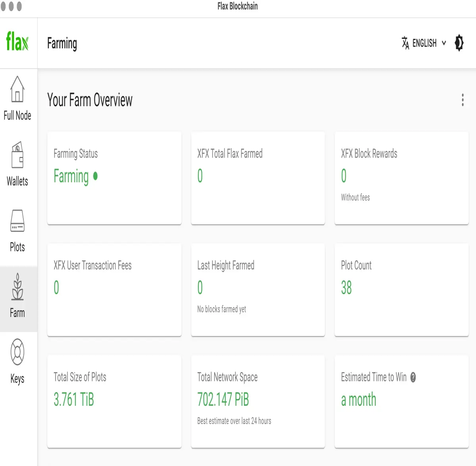
Task: Click the XFX User Transaction Fees label
Action: pos(92,265)
